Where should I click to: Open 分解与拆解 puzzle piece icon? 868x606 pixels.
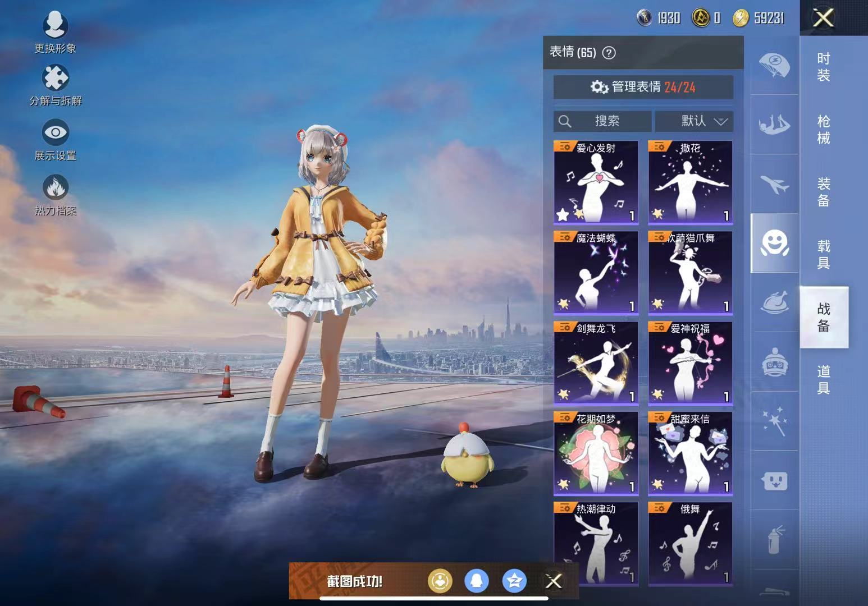[x=55, y=78]
